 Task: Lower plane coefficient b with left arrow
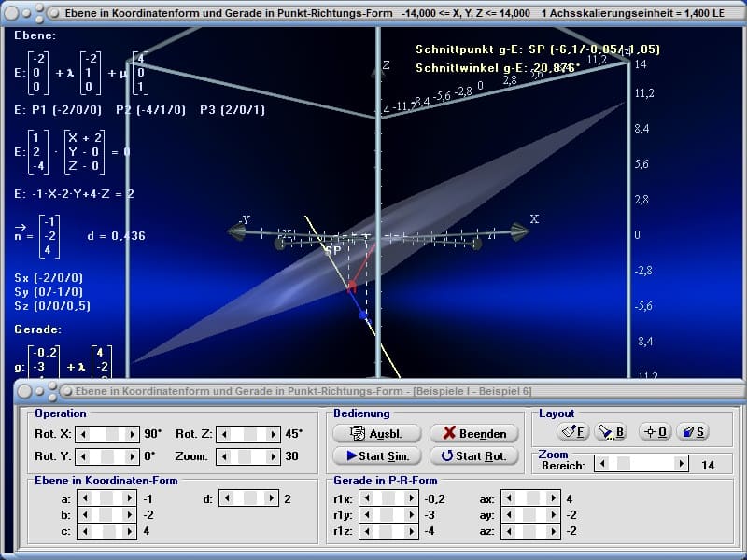(85, 515)
